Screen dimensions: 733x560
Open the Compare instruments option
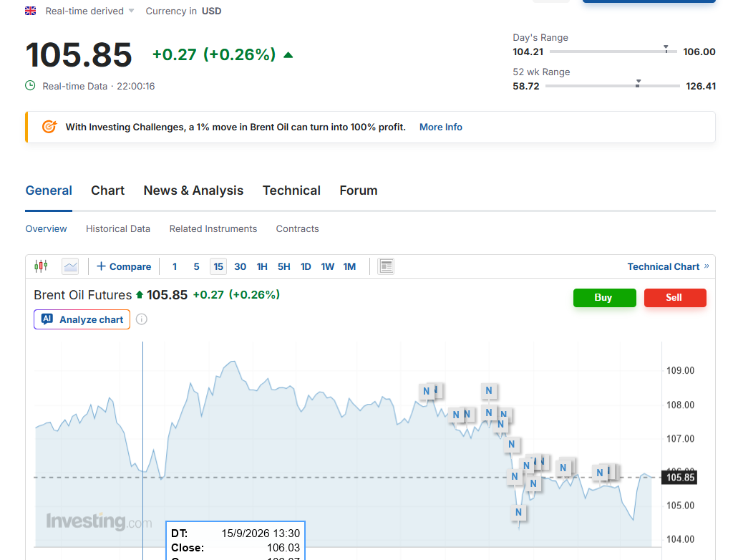[x=124, y=266]
